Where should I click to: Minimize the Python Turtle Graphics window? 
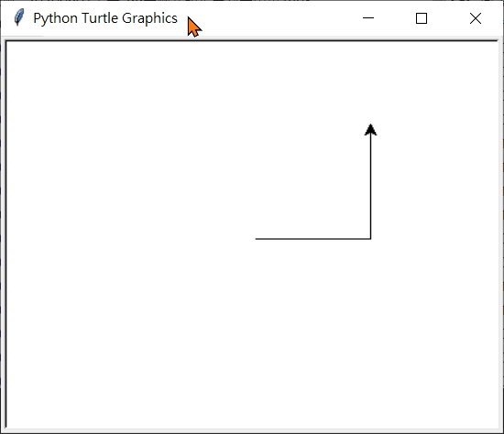point(368,18)
